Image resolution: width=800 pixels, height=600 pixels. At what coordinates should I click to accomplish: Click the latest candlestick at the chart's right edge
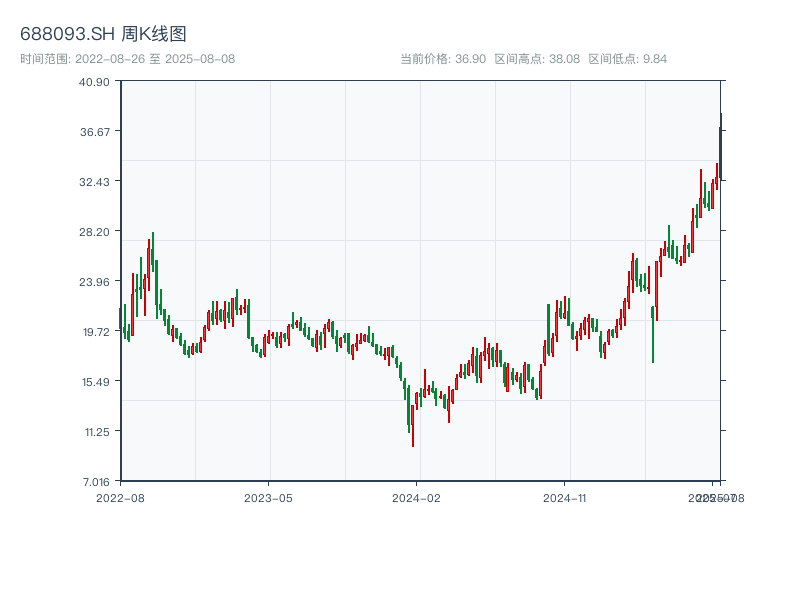click(720, 148)
